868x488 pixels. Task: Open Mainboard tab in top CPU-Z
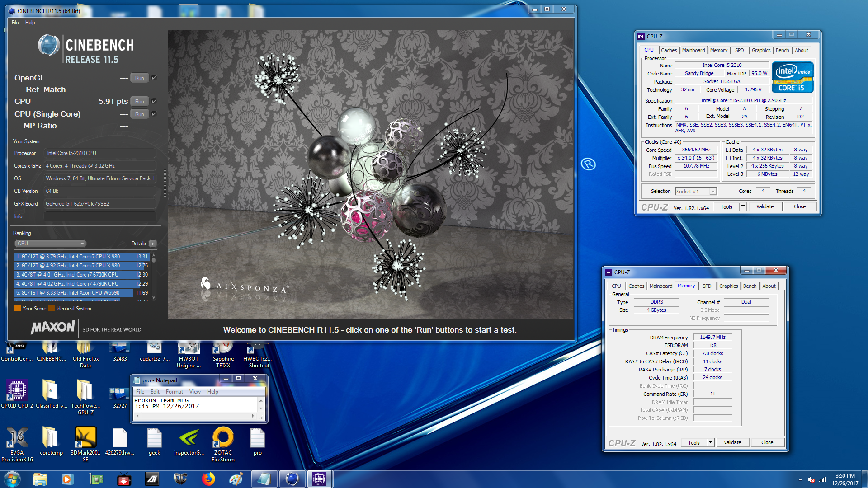(x=693, y=50)
